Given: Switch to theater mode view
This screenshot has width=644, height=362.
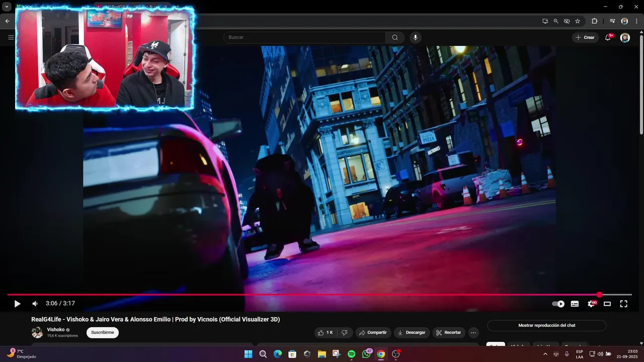Looking at the screenshot, I should [607, 304].
